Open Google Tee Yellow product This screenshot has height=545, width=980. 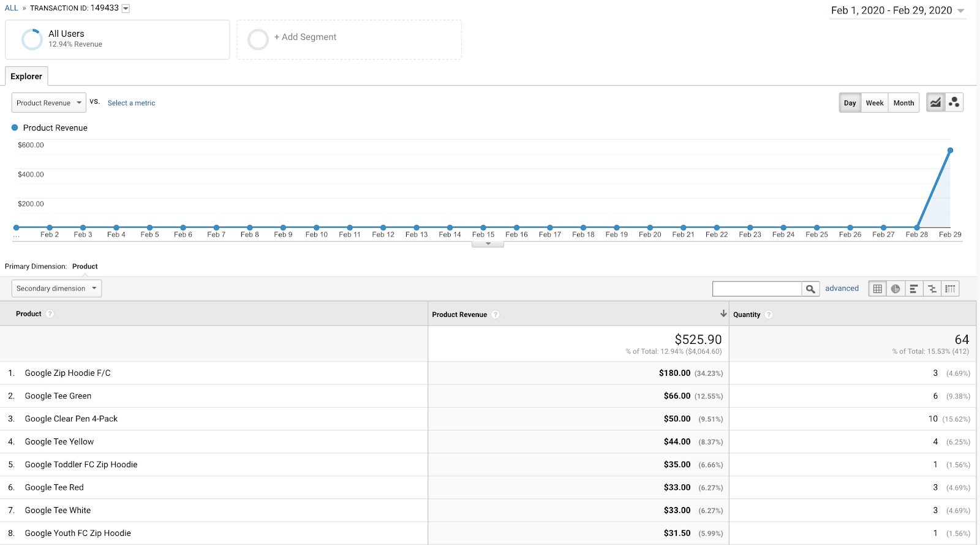tap(59, 441)
